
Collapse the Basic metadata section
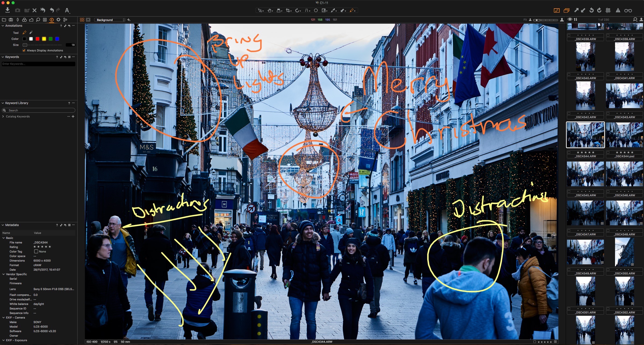coord(3,238)
